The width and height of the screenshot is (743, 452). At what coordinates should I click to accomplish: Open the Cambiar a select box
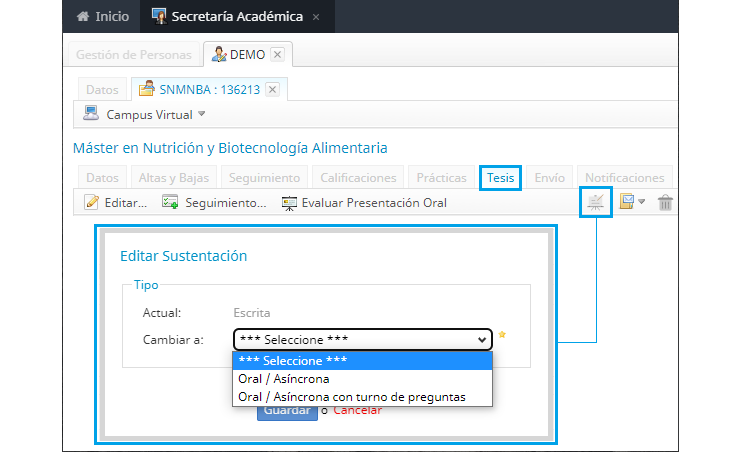[x=362, y=339]
